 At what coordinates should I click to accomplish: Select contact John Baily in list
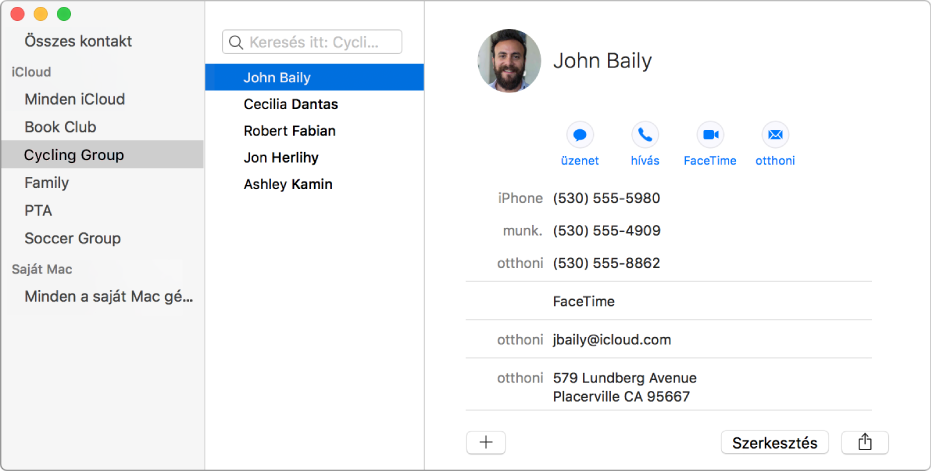click(x=314, y=77)
